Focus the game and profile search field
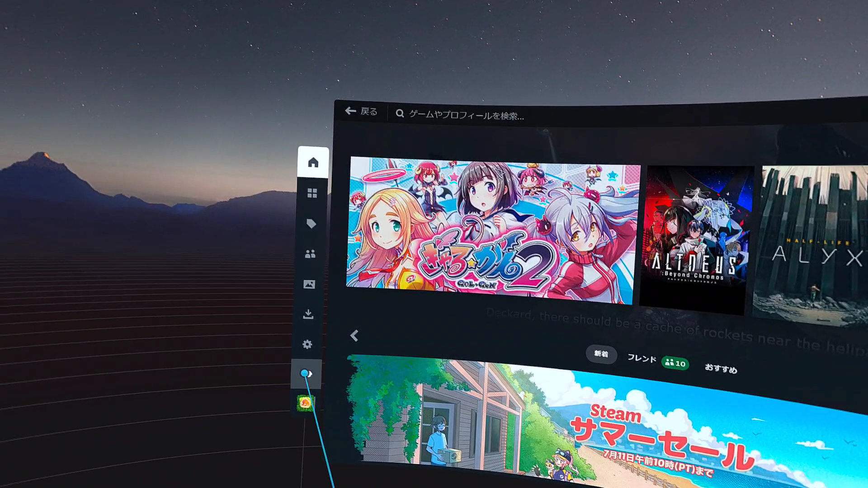The image size is (868, 488). (x=466, y=115)
